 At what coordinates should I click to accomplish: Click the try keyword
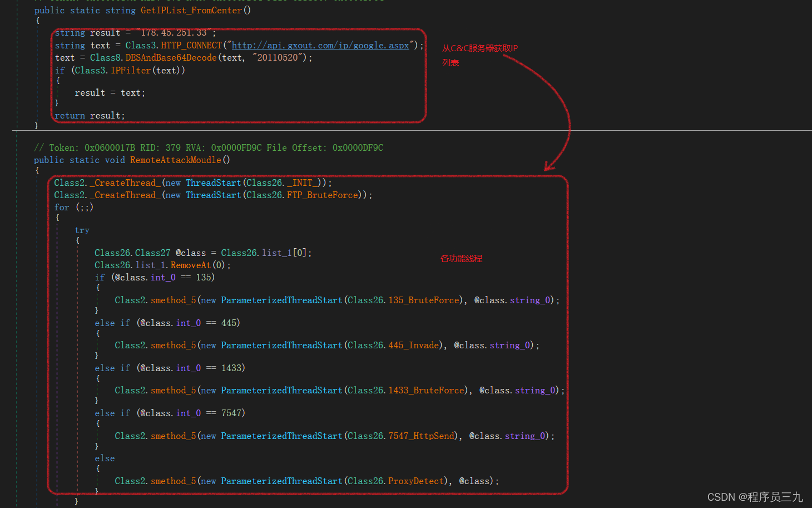click(x=82, y=230)
